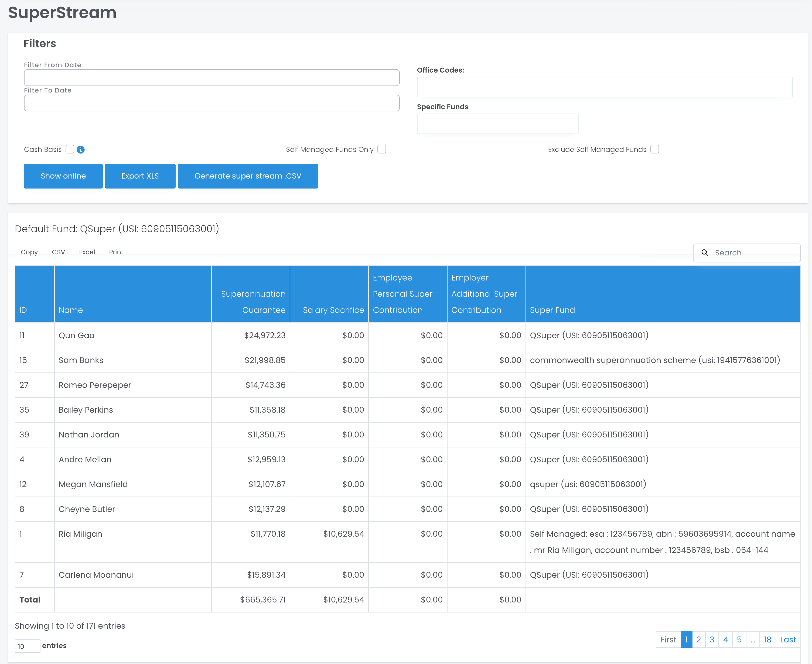Viewport: 812px width, 664px height.
Task: Jump to the Last page
Action: (787, 639)
